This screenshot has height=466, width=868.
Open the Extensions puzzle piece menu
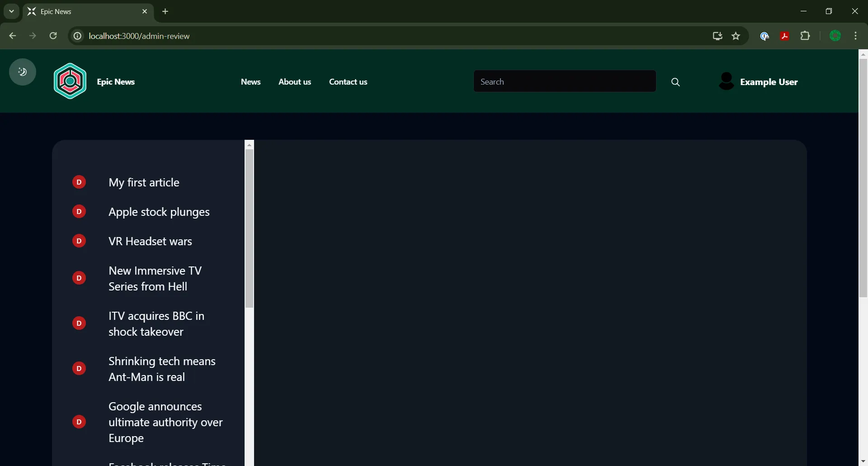[x=805, y=36]
